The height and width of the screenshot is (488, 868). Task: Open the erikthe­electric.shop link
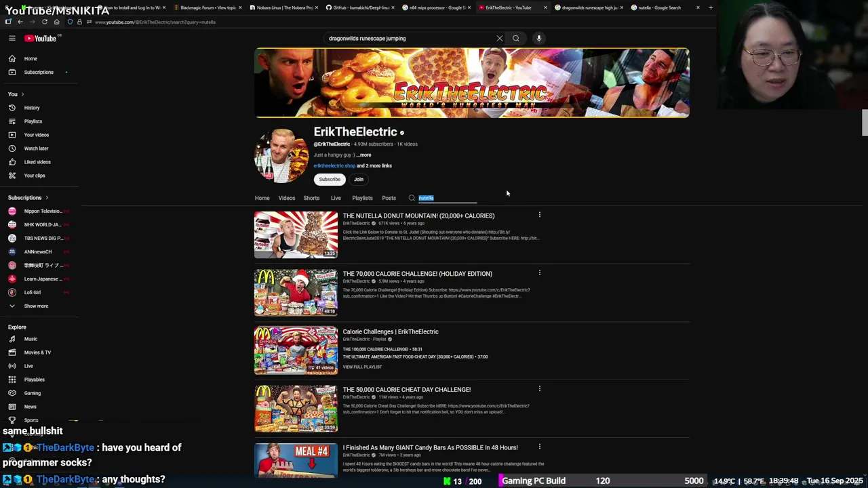click(x=334, y=166)
